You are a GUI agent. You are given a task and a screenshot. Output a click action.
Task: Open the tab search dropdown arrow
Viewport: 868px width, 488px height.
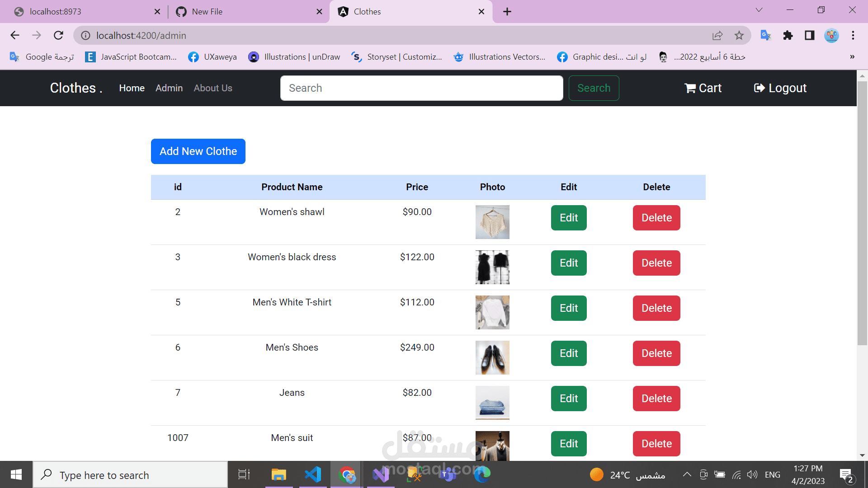pos(759,10)
